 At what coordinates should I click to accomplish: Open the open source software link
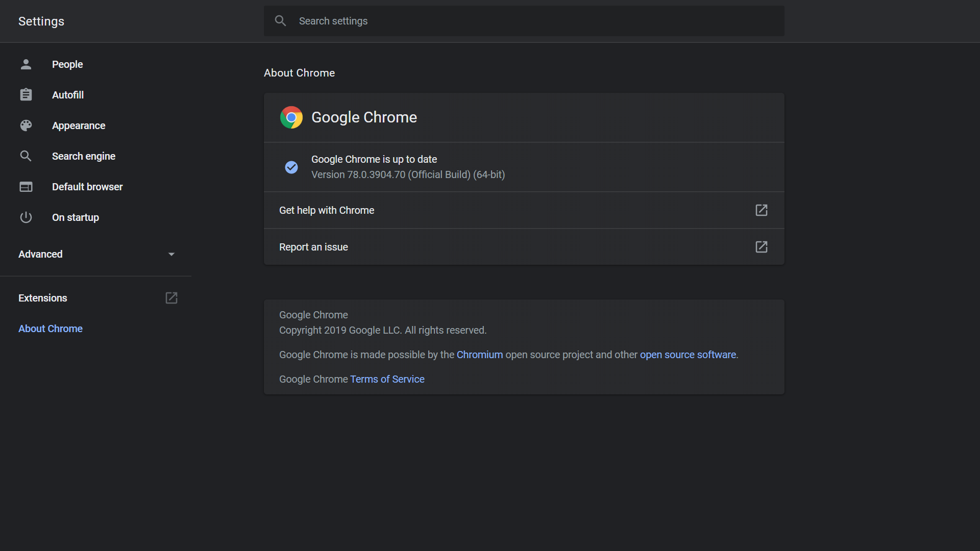tap(688, 355)
